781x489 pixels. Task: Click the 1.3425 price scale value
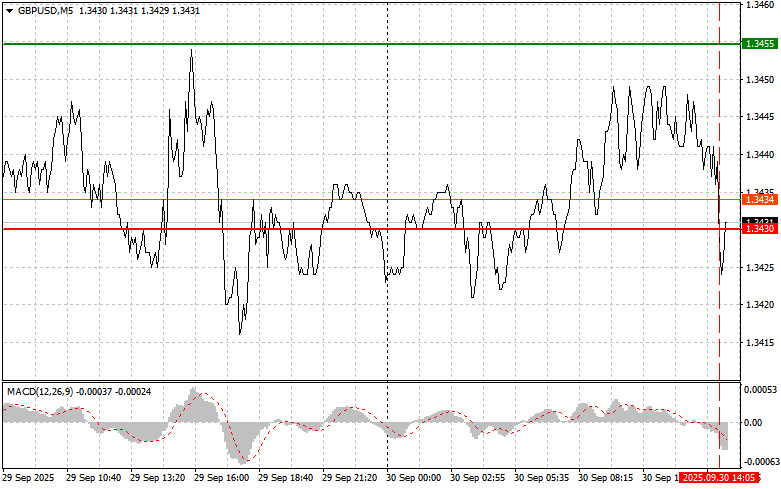(x=760, y=267)
